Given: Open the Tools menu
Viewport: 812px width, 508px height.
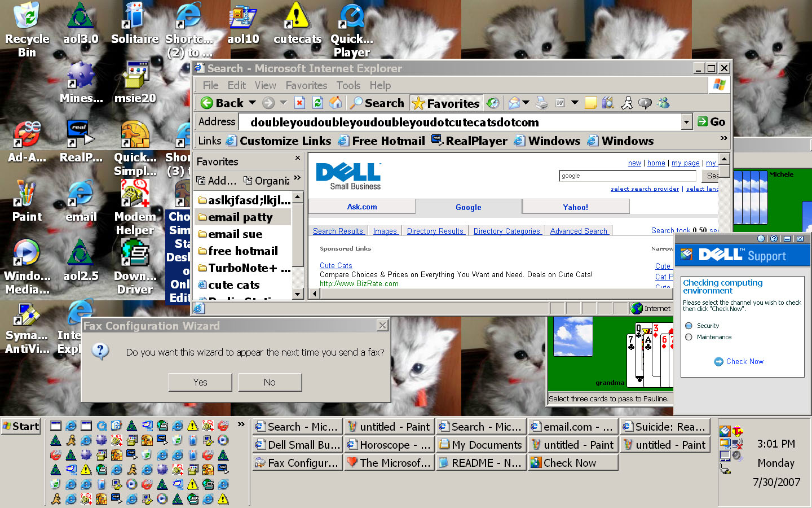Looking at the screenshot, I should [348, 85].
